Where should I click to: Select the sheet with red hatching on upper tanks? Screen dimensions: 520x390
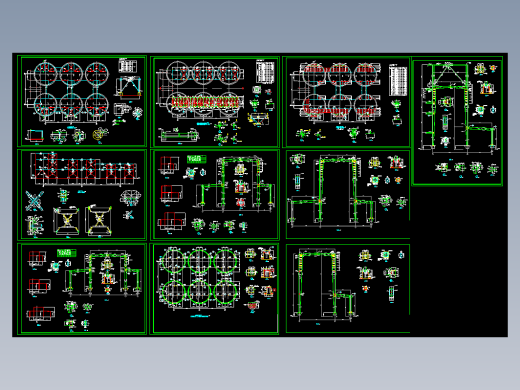pyautogui.click(x=346, y=102)
